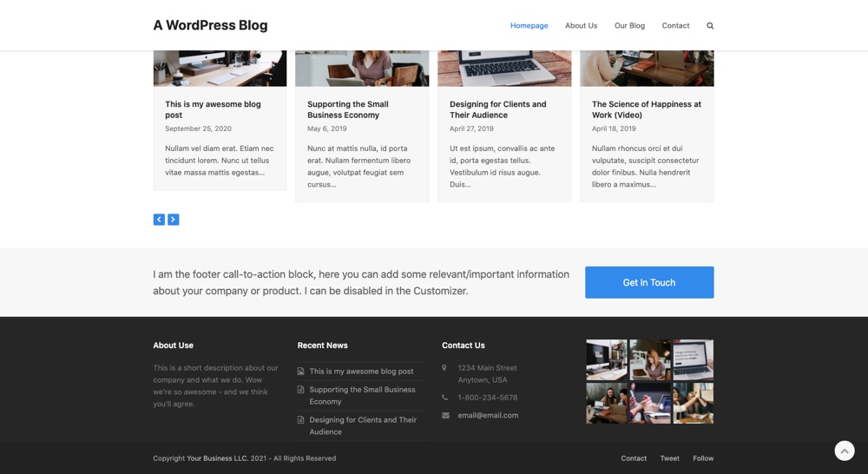
Task: Click the Recent News footer heading
Action: (322, 345)
